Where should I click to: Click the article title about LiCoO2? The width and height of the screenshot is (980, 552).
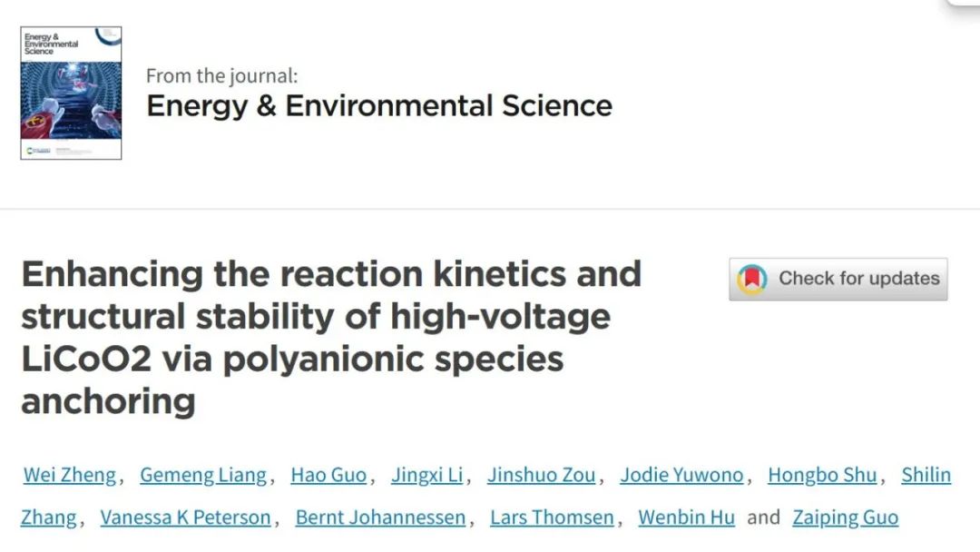coord(331,338)
